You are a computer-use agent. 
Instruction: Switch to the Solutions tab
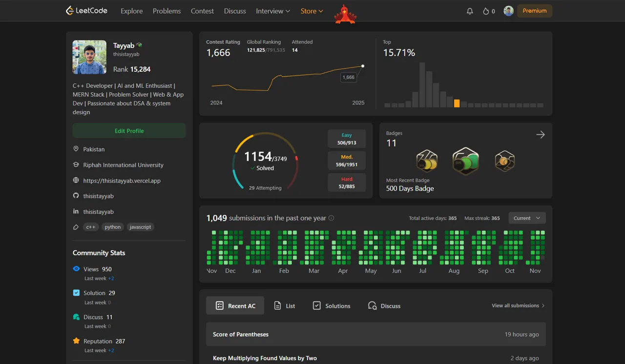331,305
